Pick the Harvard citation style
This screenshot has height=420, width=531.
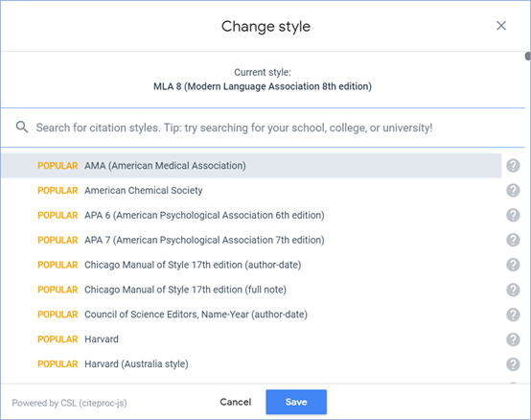(251, 339)
